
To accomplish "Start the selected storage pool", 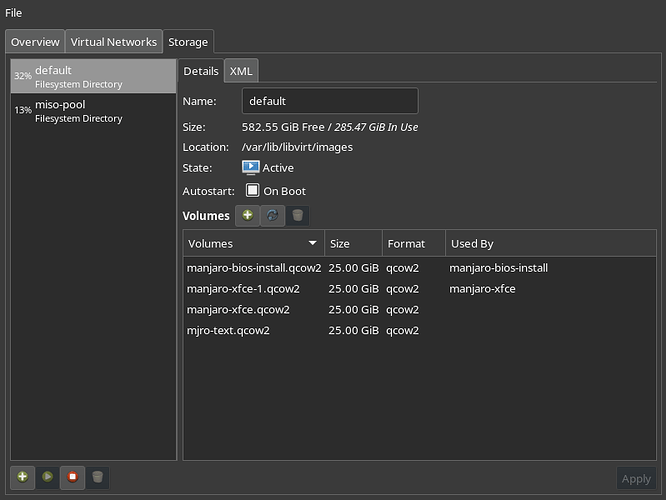I will [x=47, y=477].
